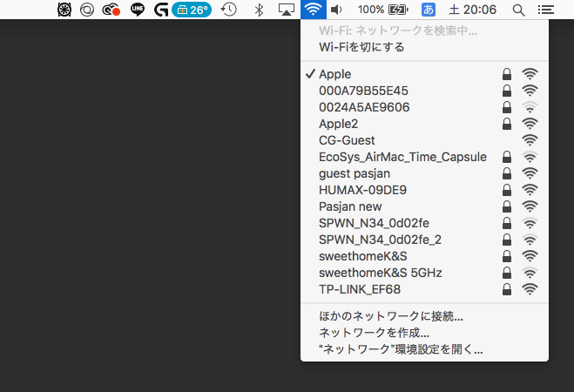The width and height of the screenshot is (574, 392).
Task: Click the 26° temperature indicator
Action: pos(191,10)
